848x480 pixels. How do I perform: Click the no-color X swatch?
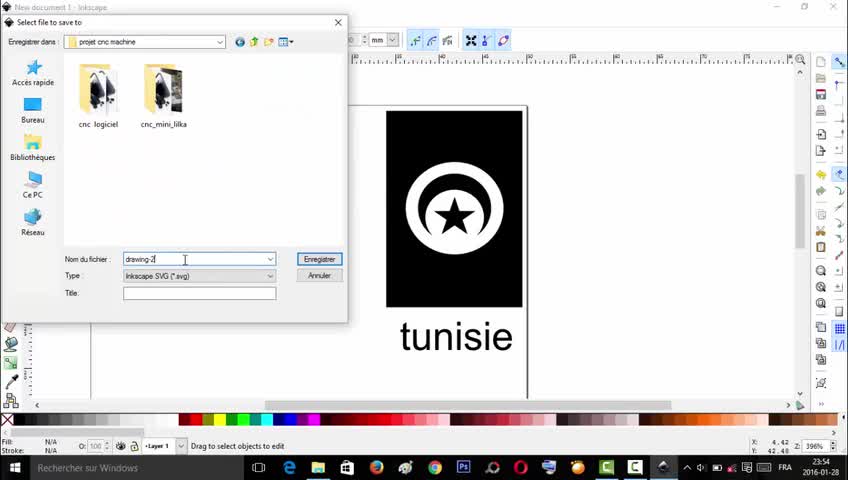click(x=7, y=419)
